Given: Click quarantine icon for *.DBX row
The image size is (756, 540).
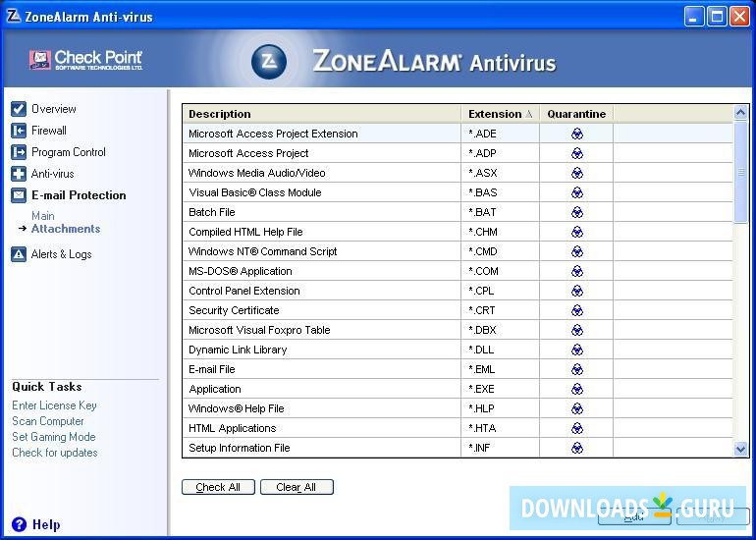Looking at the screenshot, I should coord(577,330).
